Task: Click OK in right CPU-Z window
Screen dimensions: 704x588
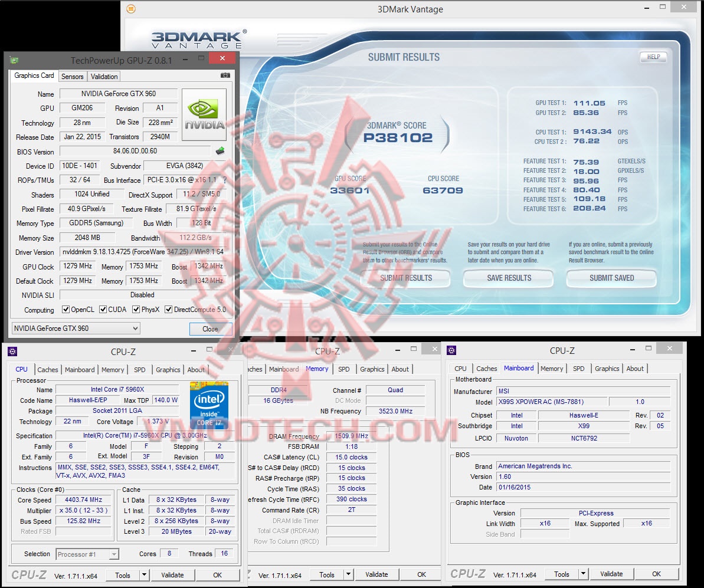Action: (x=656, y=574)
